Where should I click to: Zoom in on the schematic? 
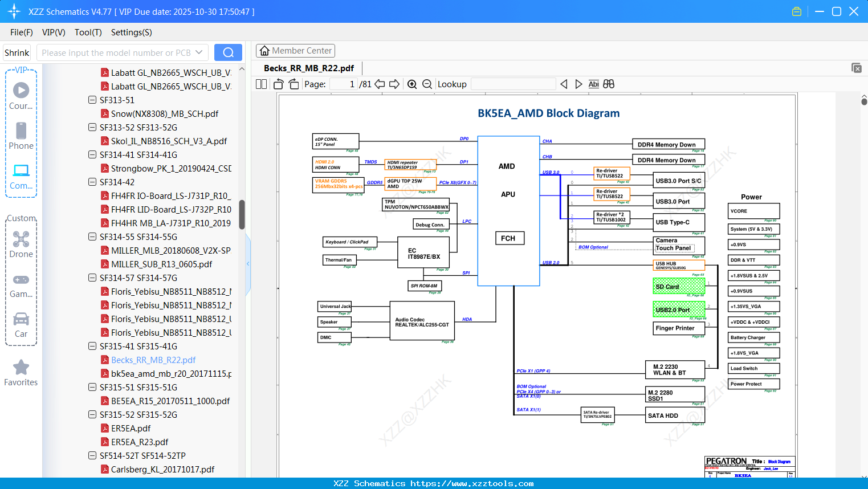[x=412, y=84]
